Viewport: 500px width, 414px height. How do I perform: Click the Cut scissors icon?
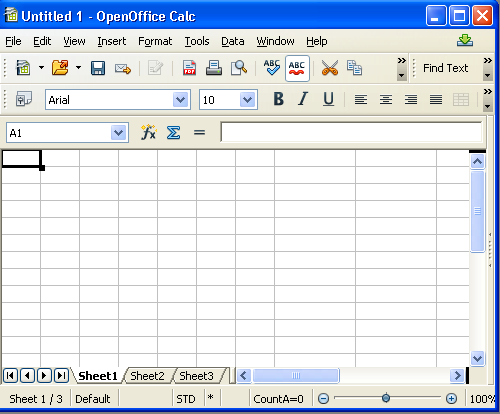point(330,68)
